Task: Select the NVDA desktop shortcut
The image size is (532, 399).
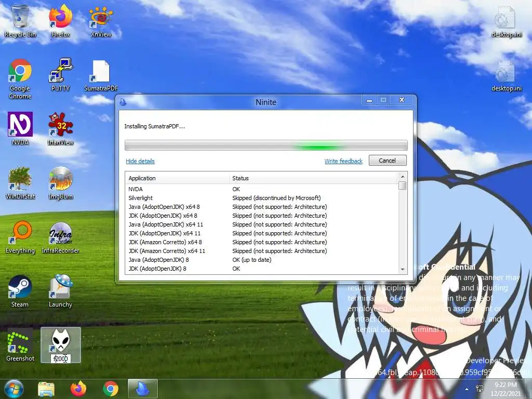Action: click(20, 129)
